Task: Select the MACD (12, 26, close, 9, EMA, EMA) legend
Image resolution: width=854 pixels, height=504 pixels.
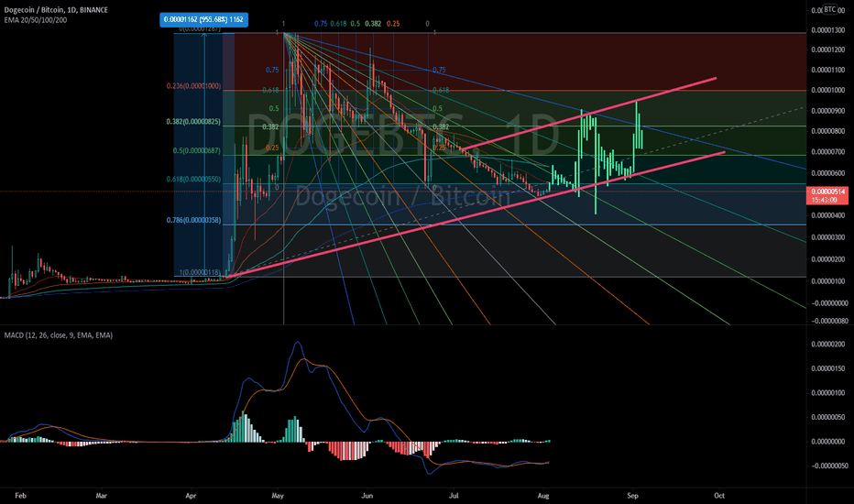Action: [x=59, y=335]
